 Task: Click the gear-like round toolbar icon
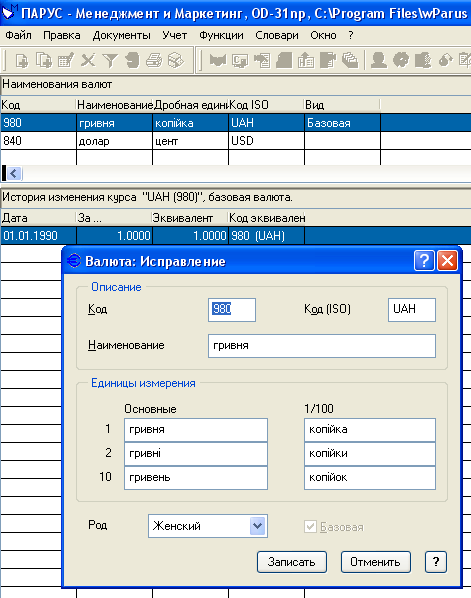pyautogui.click(x=401, y=61)
